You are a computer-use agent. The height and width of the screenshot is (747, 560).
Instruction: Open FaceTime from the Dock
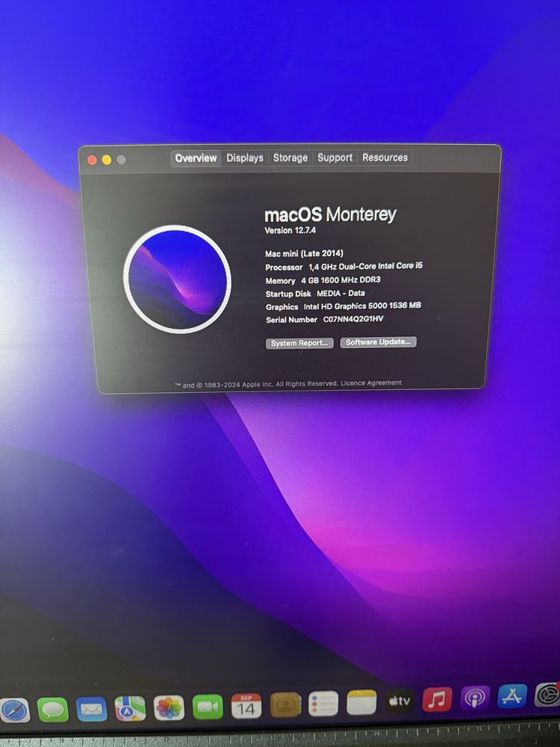[208, 707]
